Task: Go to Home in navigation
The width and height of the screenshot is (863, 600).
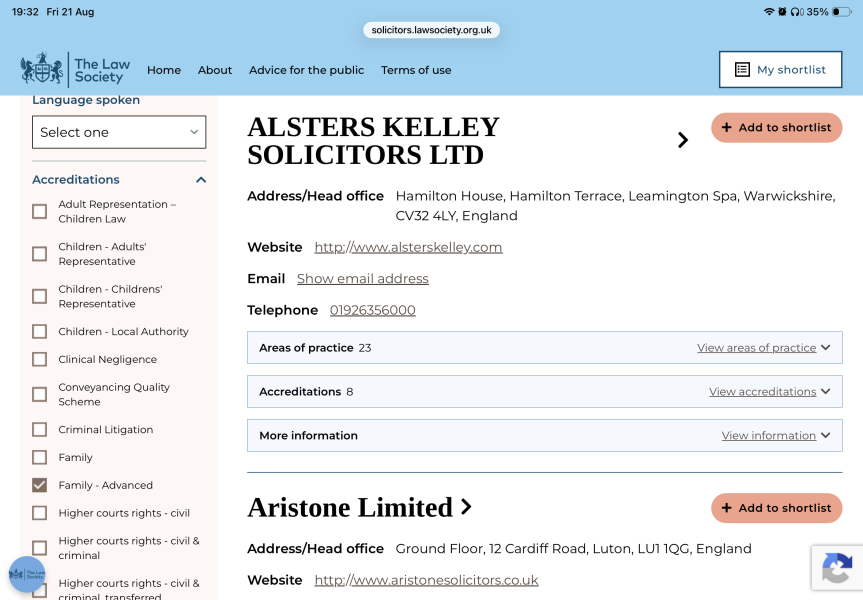Action: [164, 70]
